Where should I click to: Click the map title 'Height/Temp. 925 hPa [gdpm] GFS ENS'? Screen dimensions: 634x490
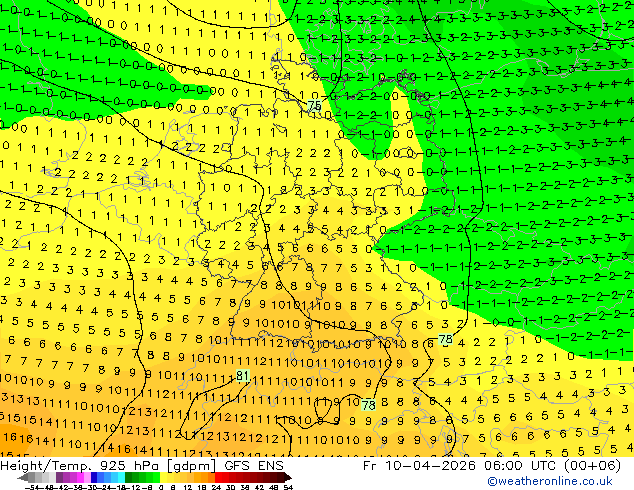point(142,466)
